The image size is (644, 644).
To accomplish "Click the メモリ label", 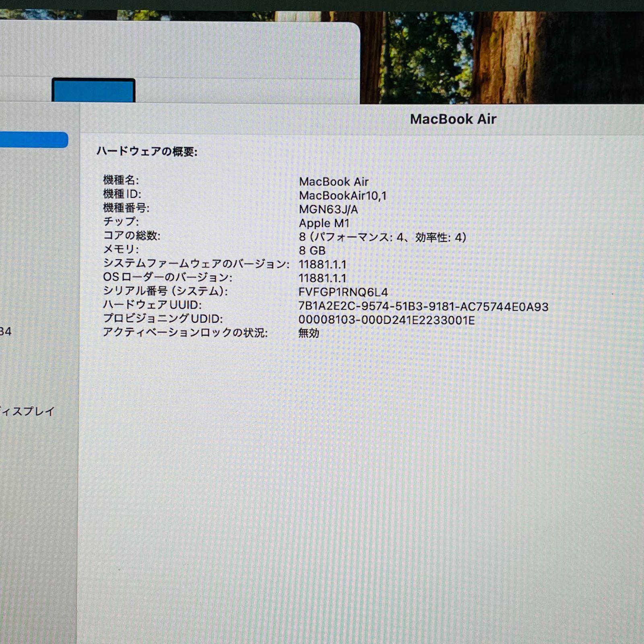I will coord(121,249).
